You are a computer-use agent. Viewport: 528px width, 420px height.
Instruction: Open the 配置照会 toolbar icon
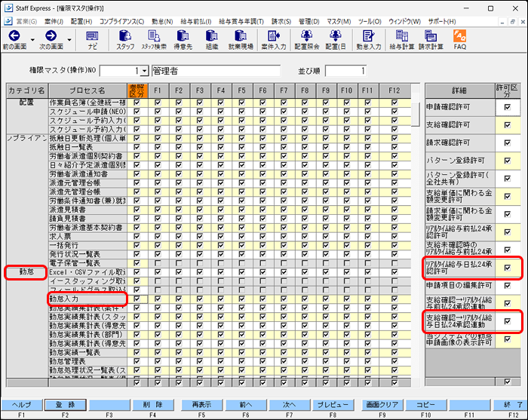pos(307,40)
